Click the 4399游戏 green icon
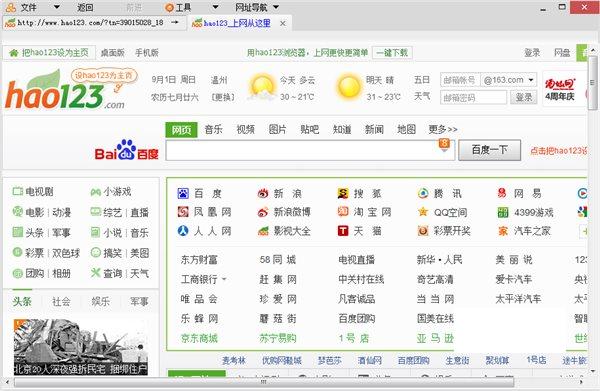 pos(502,212)
